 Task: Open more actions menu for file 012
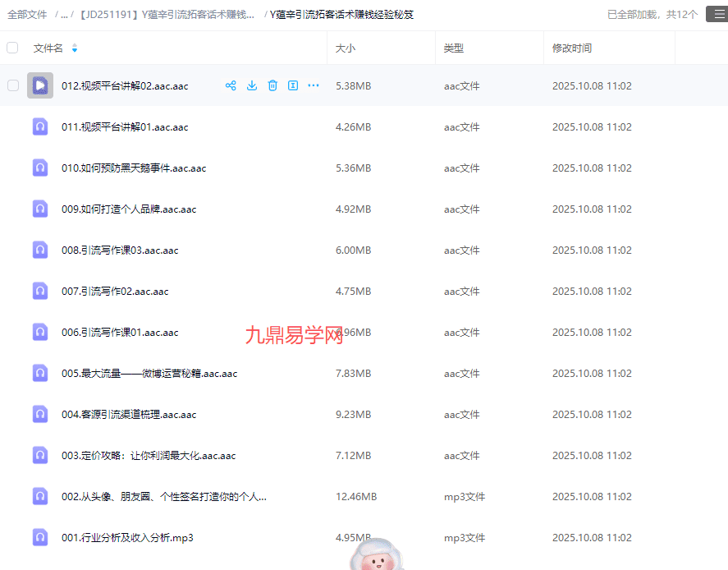314,85
